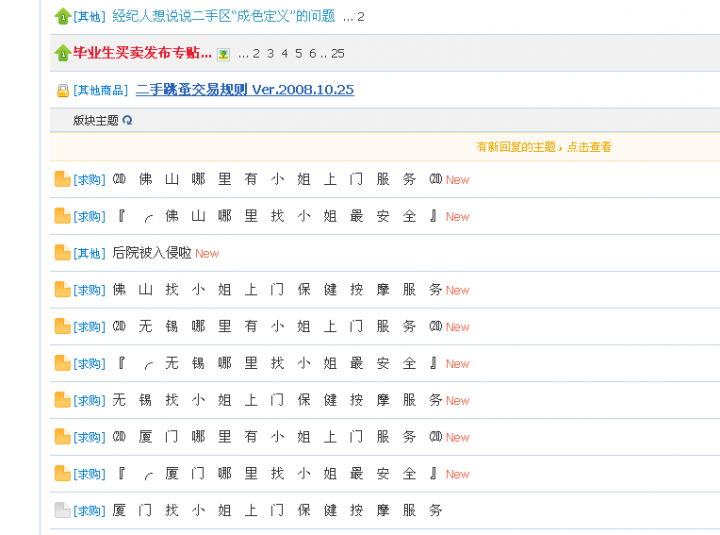Click folder icon of 后院被入侵啦 thread
Image resolution: width=720 pixels, height=535 pixels.
coord(62,253)
